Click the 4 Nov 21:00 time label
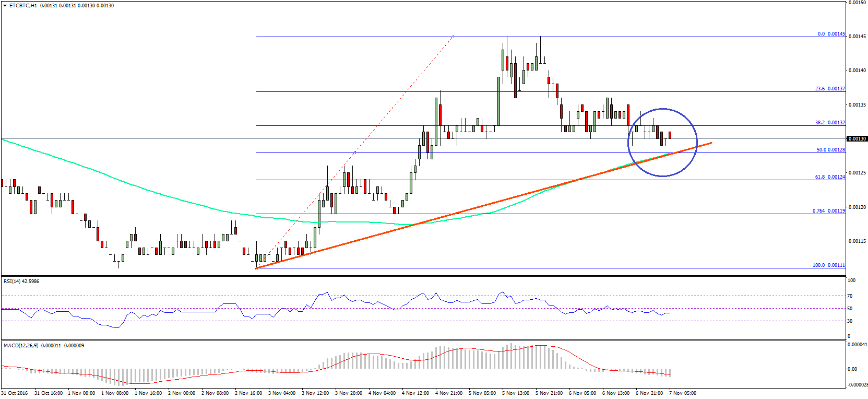Image resolution: width=868 pixels, height=399 pixels. (x=449, y=393)
